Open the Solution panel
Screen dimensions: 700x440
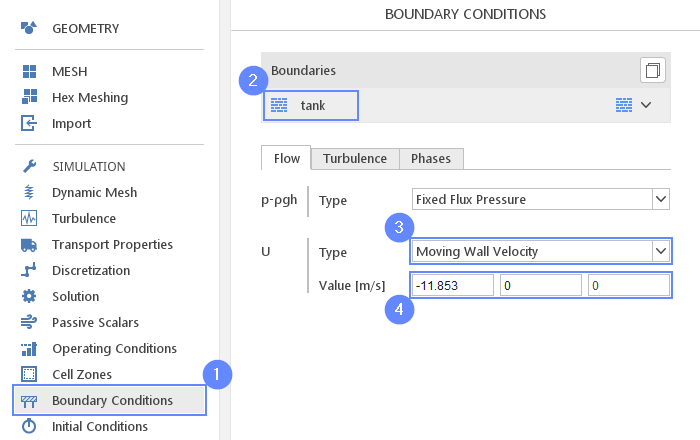(75, 296)
